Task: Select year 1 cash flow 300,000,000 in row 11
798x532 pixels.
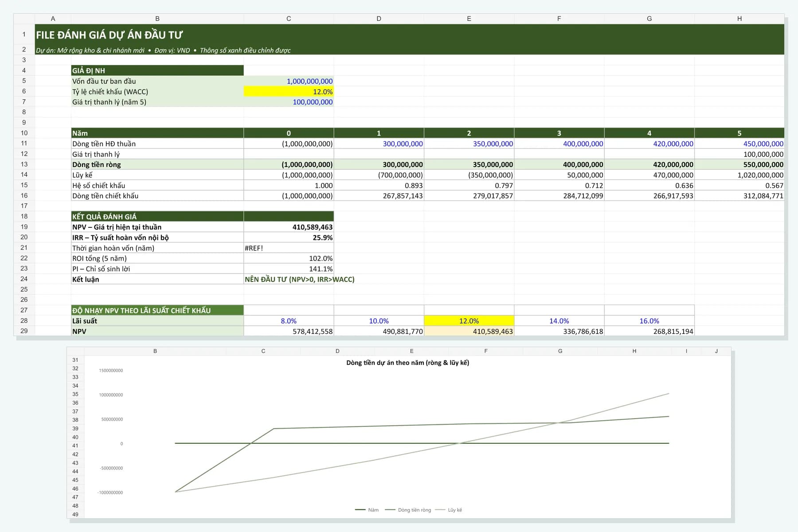Action: (x=379, y=144)
